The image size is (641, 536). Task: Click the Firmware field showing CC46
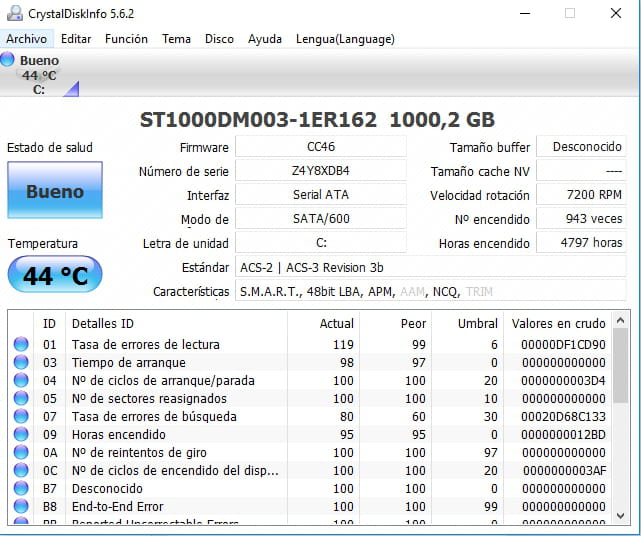pyautogui.click(x=321, y=146)
